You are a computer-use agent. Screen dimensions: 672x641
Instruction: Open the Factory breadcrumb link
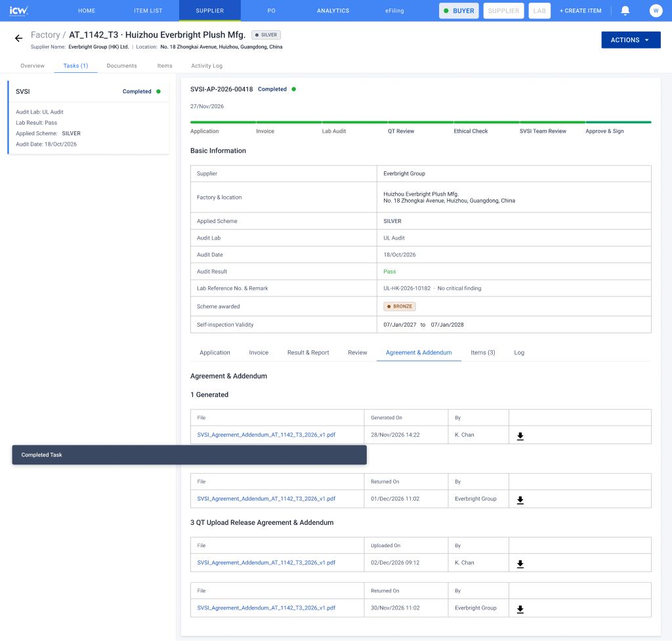pyautogui.click(x=45, y=35)
